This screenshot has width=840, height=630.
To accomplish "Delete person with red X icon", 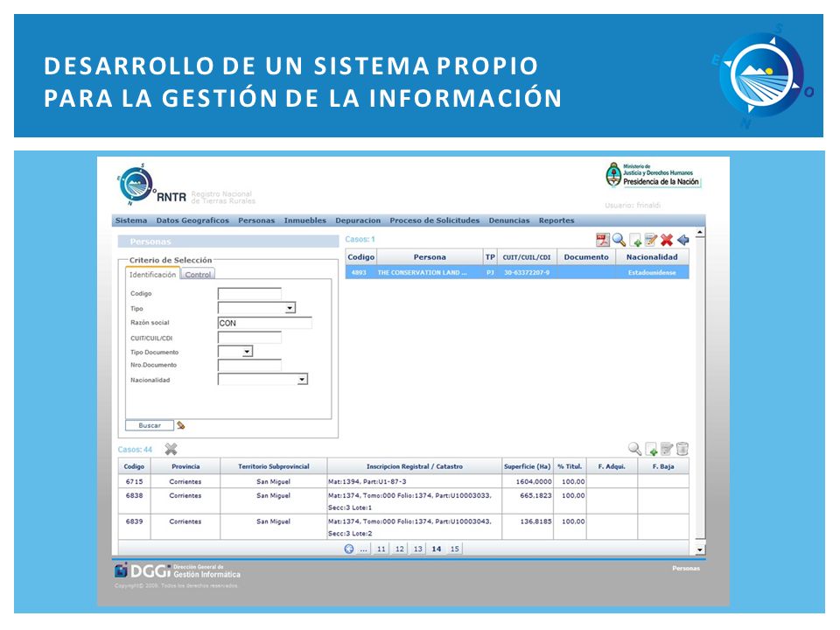I will (x=667, y=240).
